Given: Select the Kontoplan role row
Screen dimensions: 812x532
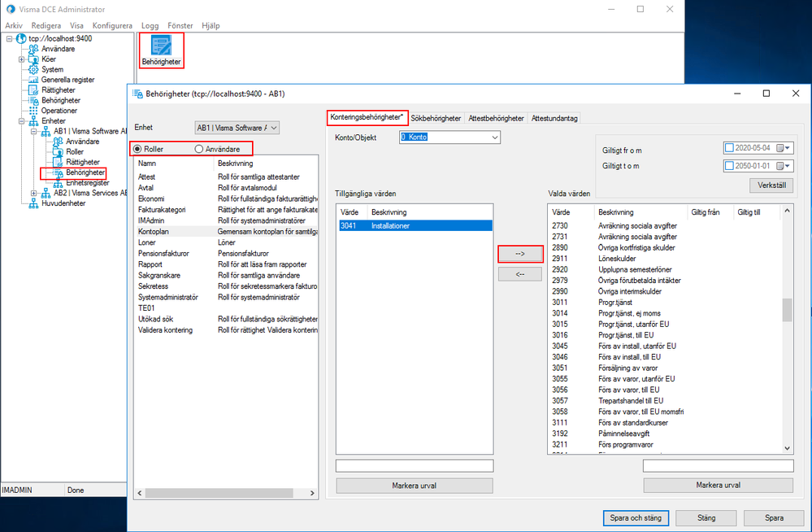Looking at the screenshot, I should 227,232.
